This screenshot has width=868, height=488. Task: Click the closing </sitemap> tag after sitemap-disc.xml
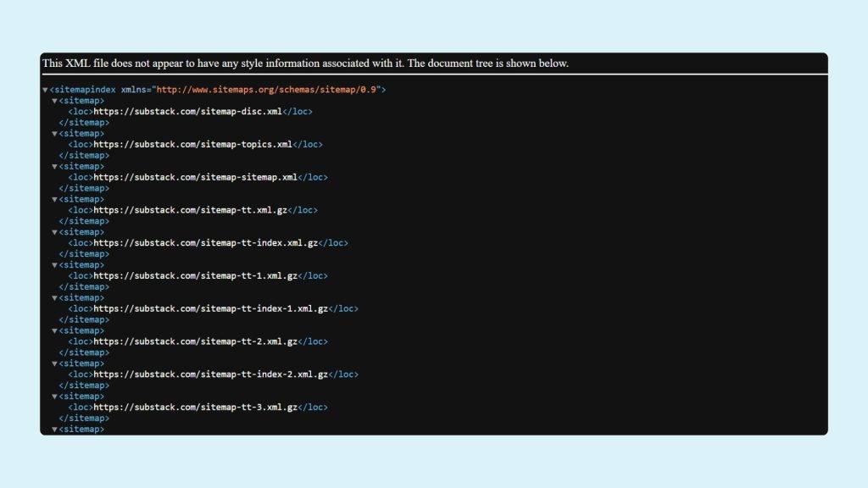click(x=84, y=122)
